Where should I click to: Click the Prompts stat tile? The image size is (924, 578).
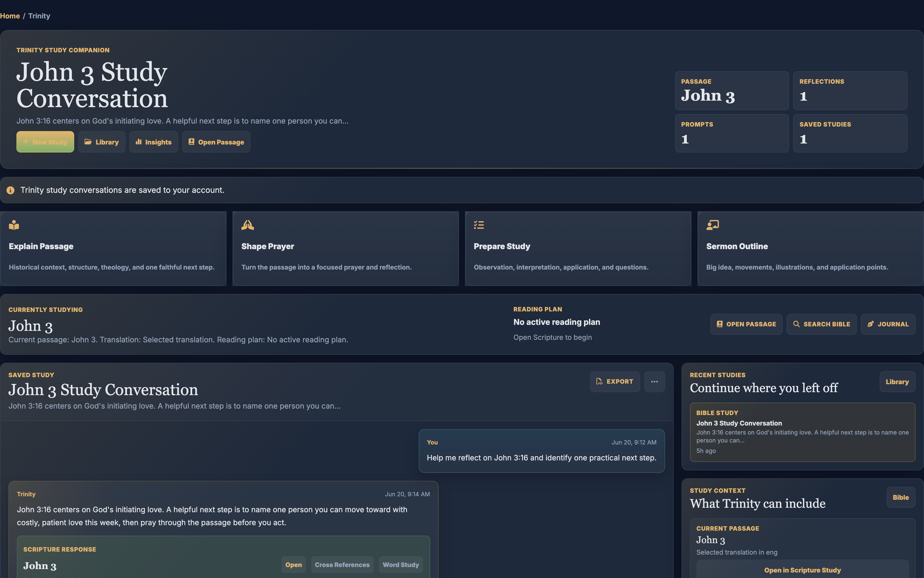(732, 134)
